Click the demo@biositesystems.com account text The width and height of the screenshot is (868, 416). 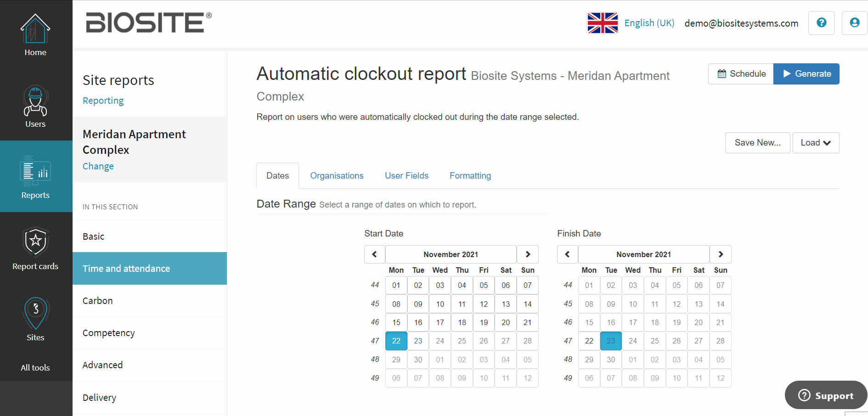tap(741, 23)
